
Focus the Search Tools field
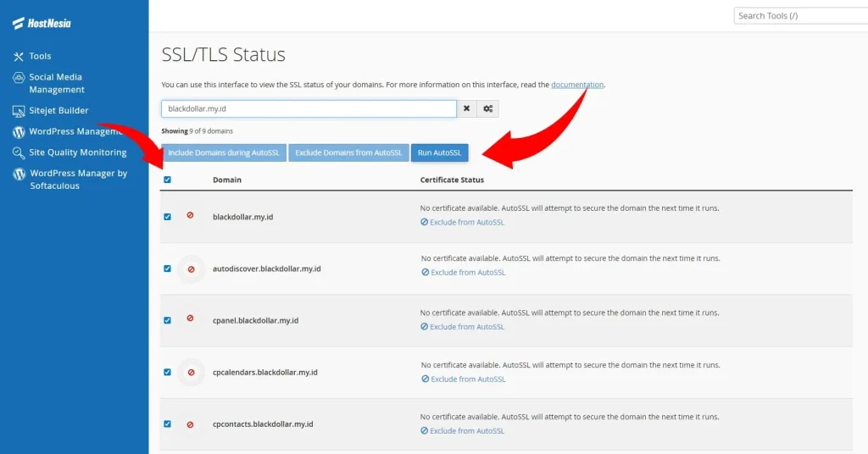(800, 16)
